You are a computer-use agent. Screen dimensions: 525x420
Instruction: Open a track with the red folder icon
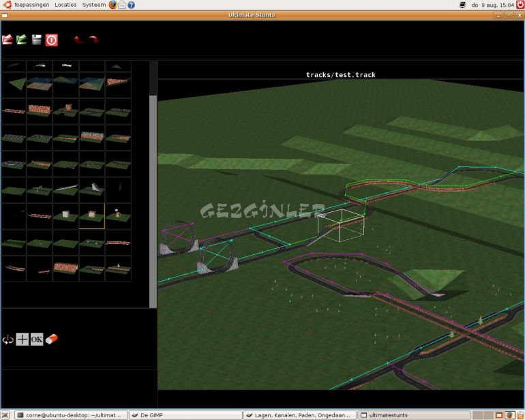point(7,40)
